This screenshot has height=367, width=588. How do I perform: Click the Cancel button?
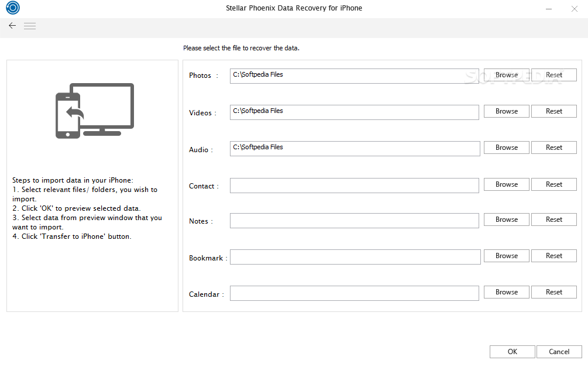tap(559, 352)
